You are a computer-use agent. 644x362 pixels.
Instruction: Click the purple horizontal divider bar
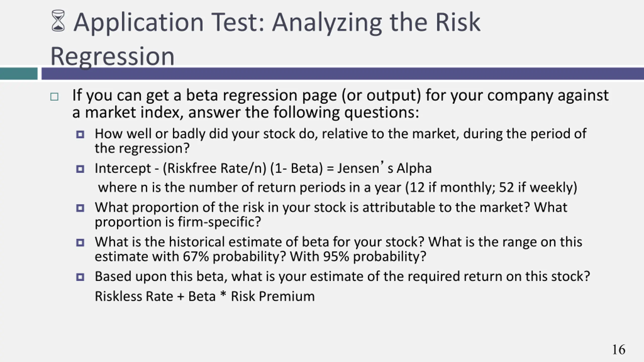tap(343, 74)
